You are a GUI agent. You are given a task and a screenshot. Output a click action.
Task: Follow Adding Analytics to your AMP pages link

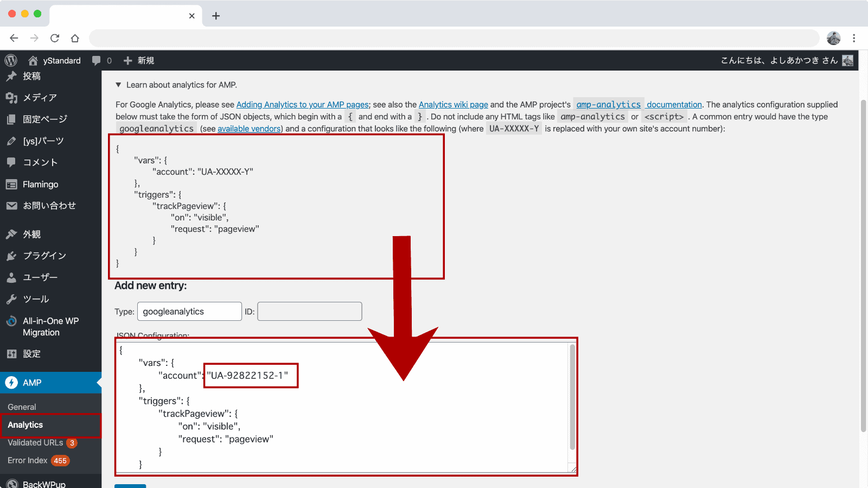tap(303, 105)
